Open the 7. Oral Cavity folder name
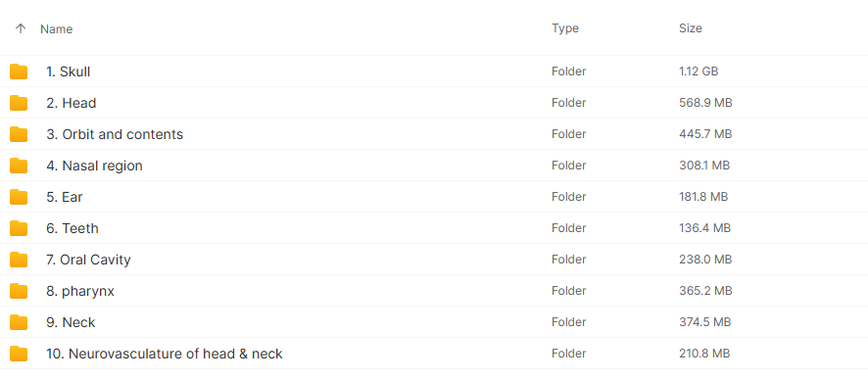Viewport: 868px width, 380px height. 88,260
